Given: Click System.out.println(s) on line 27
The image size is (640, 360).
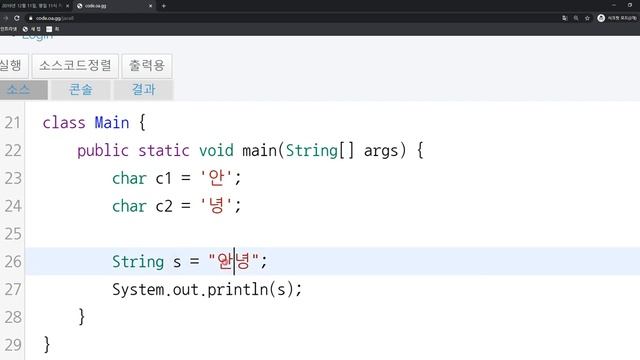Looking at the screenshot, I should tap(203, 289).
